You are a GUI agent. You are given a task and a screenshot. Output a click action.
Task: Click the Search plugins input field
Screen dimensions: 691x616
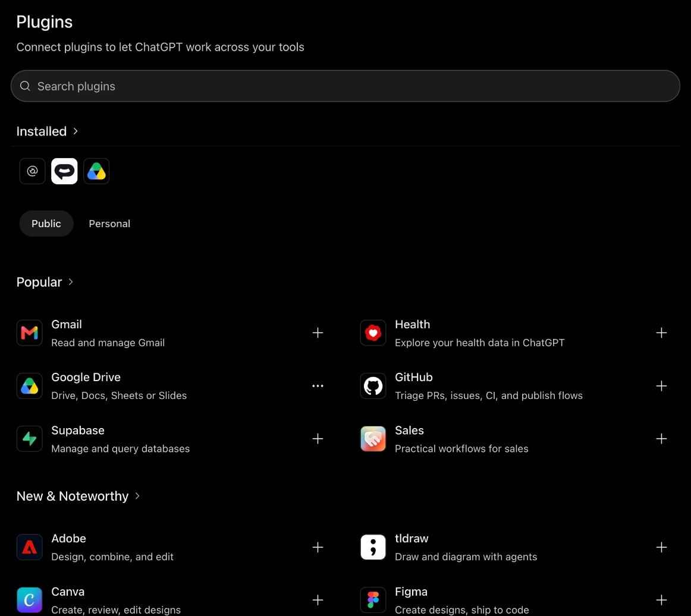tap(345, 86)
